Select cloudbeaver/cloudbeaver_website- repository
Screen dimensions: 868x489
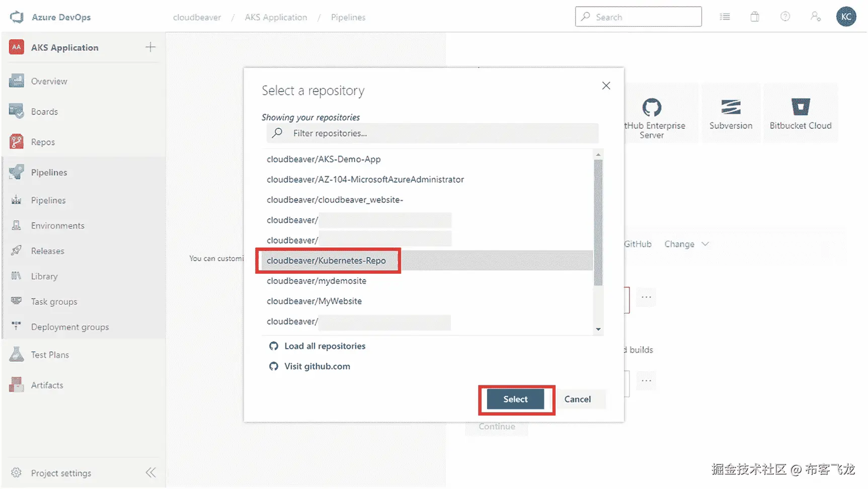[427, 200]
